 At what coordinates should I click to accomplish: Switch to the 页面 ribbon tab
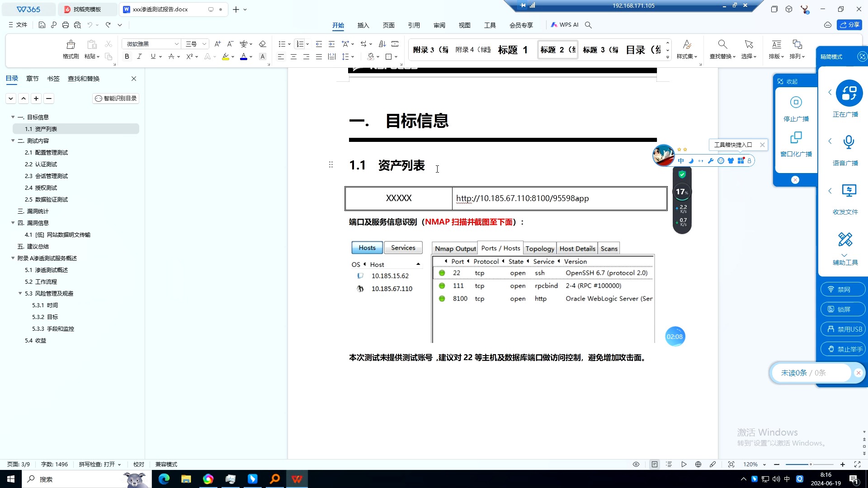388,25
